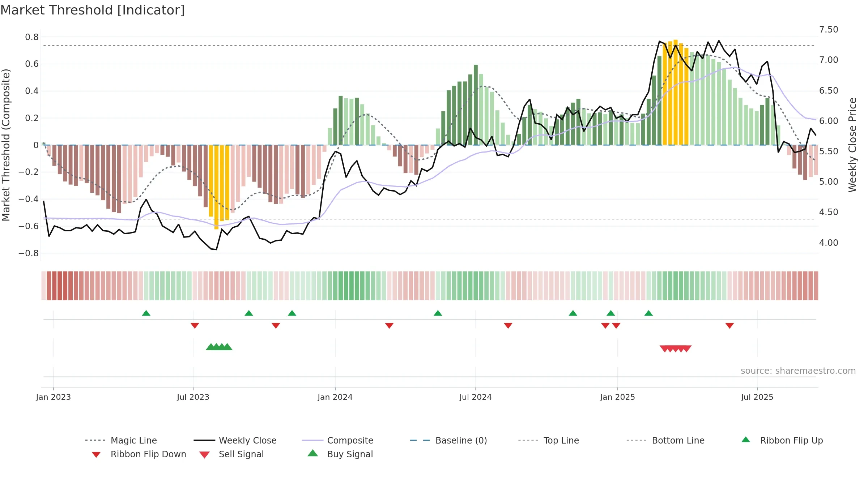The width and height of the screenshot is (868, 488).
Task: Click the 7.50 right axis price label
Action: coord(829,29)
